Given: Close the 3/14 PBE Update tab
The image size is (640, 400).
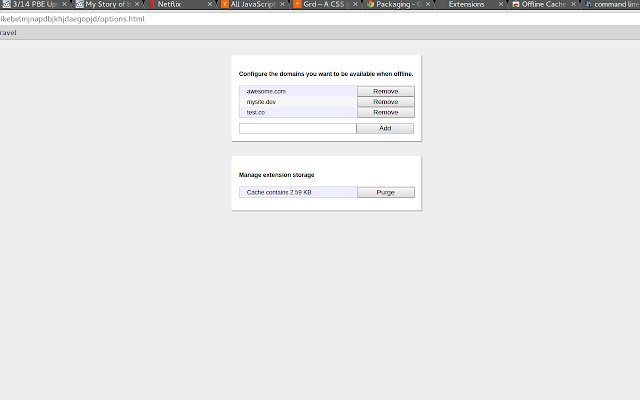Looking at the screenshot, I should click(x=64, y=4).
